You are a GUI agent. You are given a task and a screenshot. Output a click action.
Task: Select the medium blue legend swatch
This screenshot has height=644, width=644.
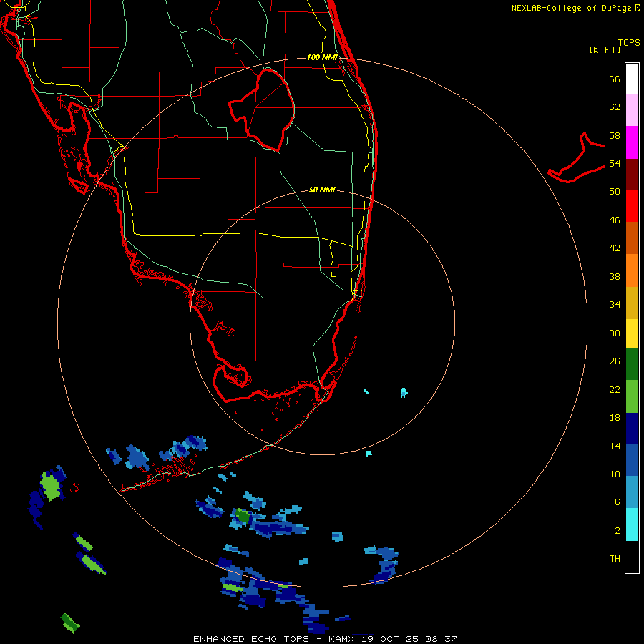coord(632,460)
